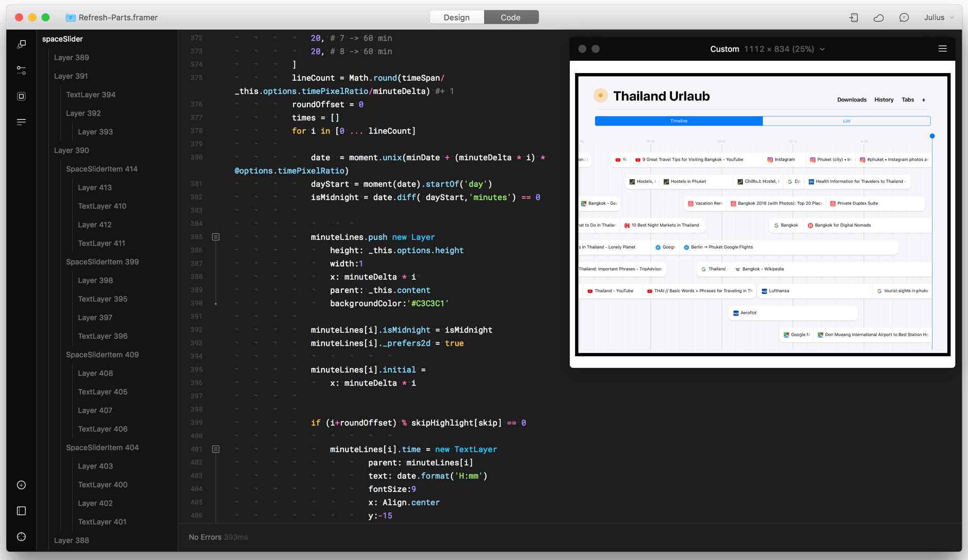The width and height of the screenshot is (968, 560).
Task: Click History in the preview header
Action: point(884,100)
